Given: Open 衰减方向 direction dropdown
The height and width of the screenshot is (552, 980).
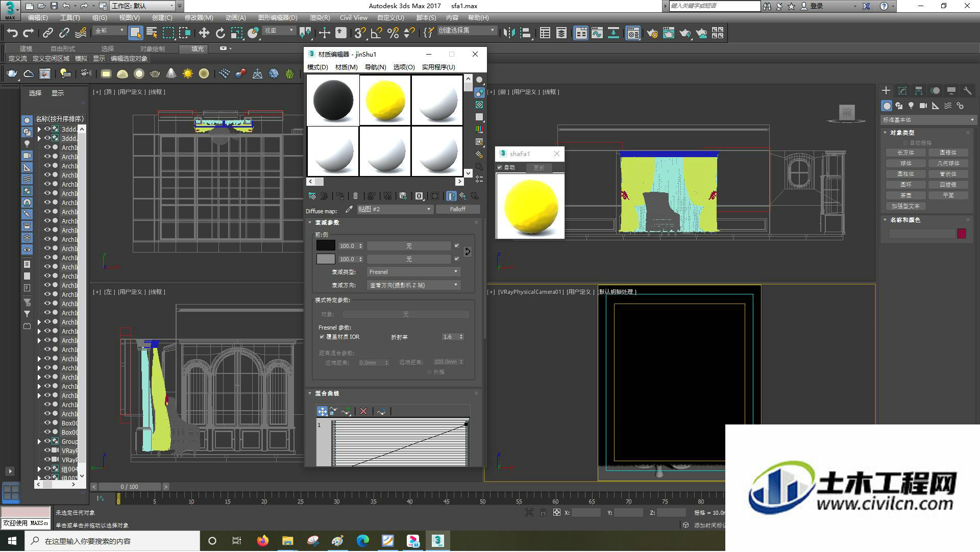Looking at the screenshot, I should [x=414, y=285].
